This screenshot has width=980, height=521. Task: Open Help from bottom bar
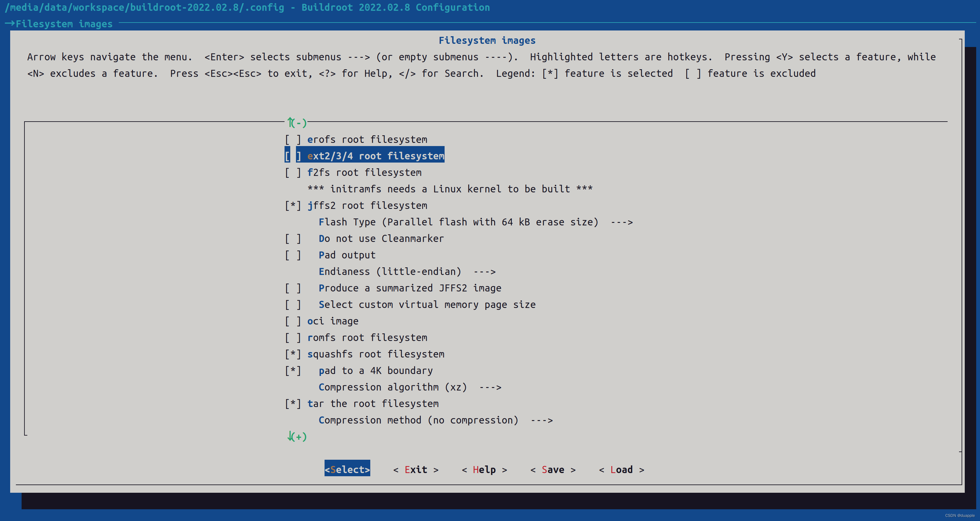(x=484, y=470)
